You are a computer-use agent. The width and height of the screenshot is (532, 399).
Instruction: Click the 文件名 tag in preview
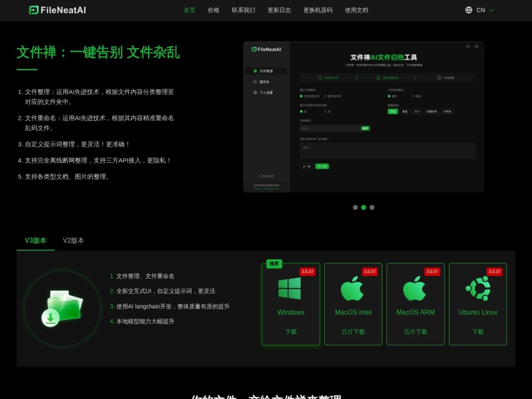447,111
